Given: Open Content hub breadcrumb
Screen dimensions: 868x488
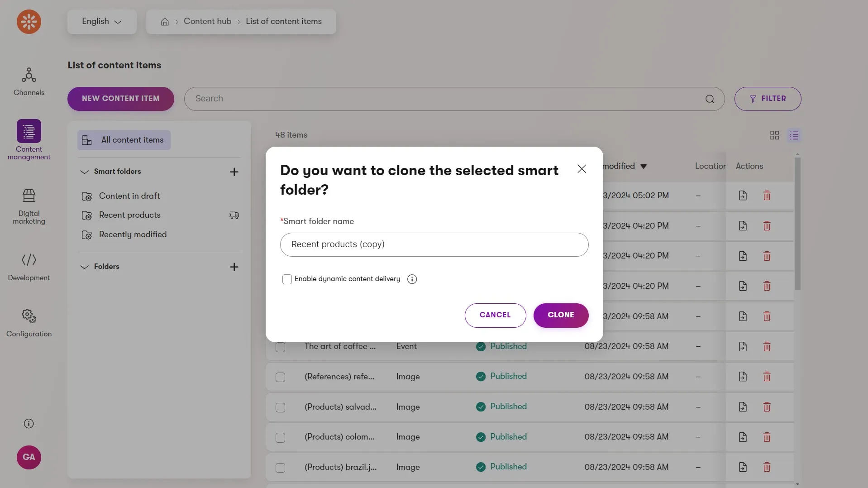Looking at the screenshot, I should pos(207,21).
